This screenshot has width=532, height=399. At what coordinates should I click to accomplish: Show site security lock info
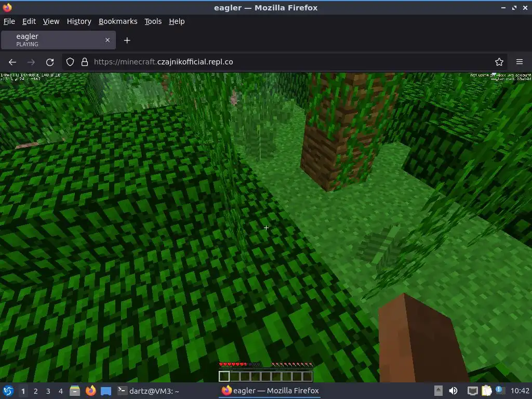tap(85, 62)
